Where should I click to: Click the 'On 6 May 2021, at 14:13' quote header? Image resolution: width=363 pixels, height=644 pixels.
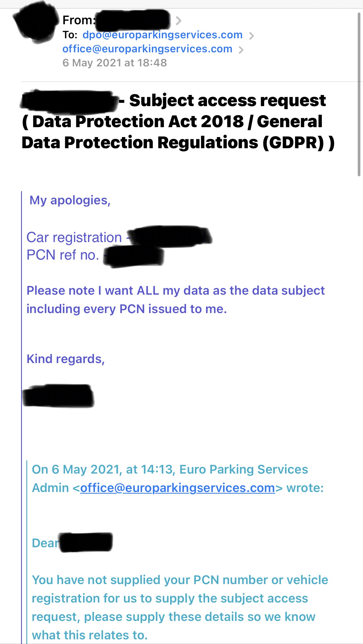click(x=170, y=469)
